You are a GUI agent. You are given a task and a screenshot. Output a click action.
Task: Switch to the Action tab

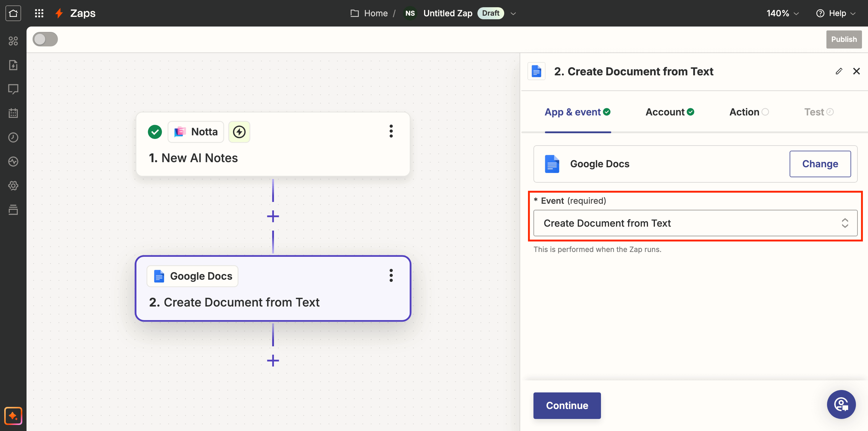[749, 112]
